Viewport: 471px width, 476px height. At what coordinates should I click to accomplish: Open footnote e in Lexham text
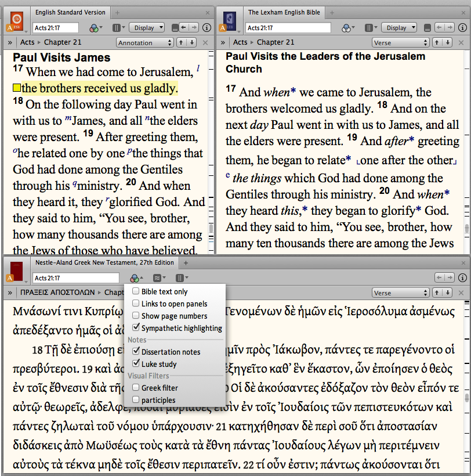(x=228, y=175)
